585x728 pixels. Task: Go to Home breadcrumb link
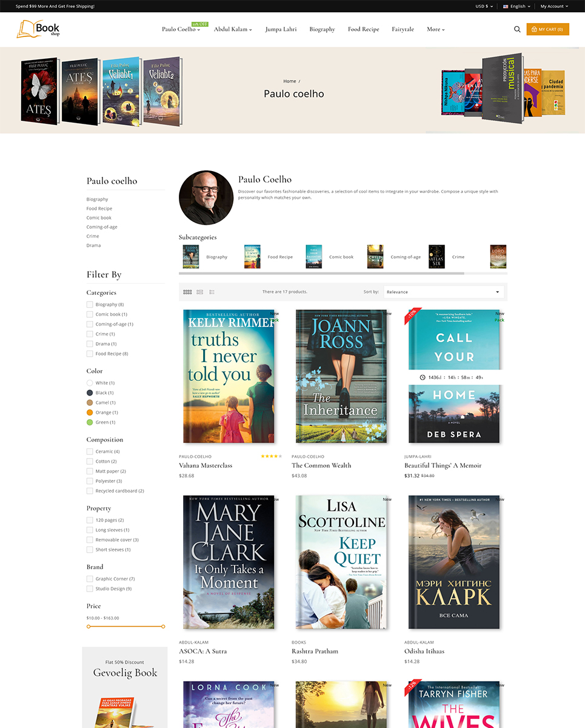290,81
